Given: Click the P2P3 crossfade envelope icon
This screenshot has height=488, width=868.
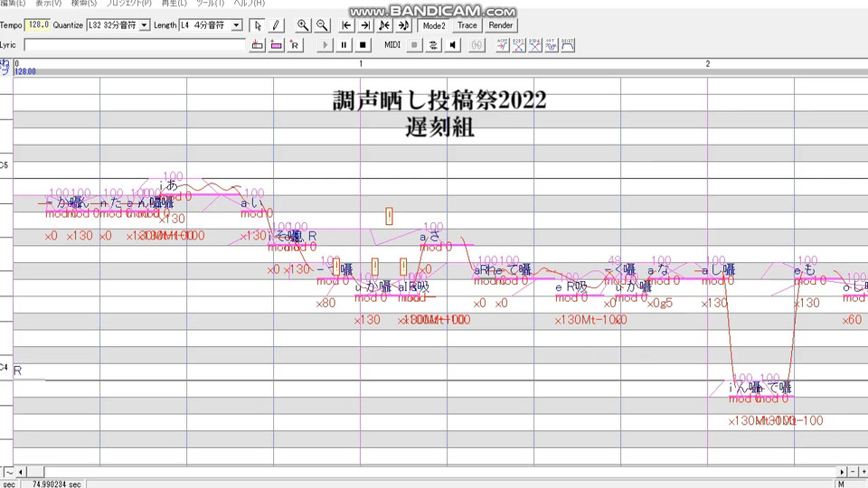Looking at the screenshot, I should pos(519,45).
